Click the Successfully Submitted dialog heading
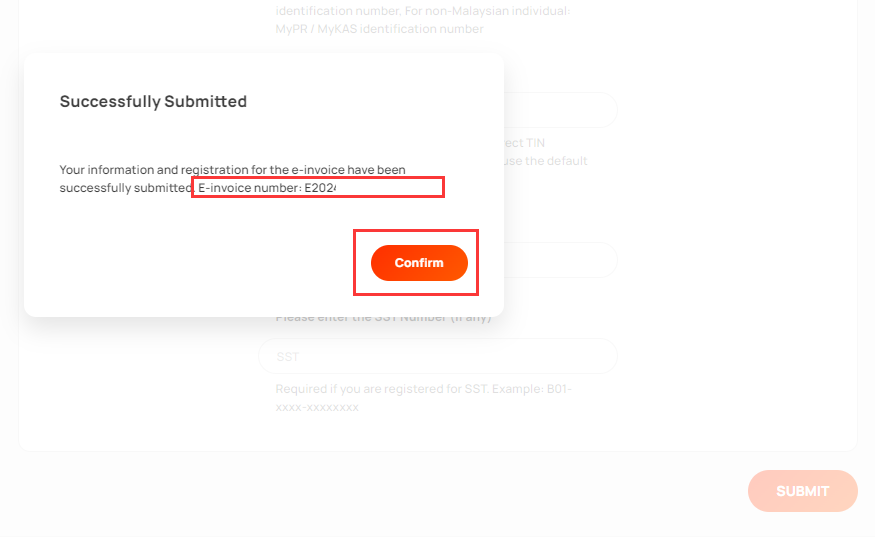The height and width of the screenshot is (537, 875). pyautogui.click(x=153, y=101)
